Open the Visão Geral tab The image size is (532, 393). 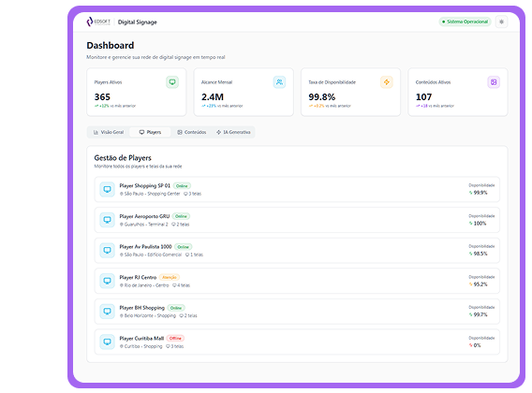click(109, 132)
